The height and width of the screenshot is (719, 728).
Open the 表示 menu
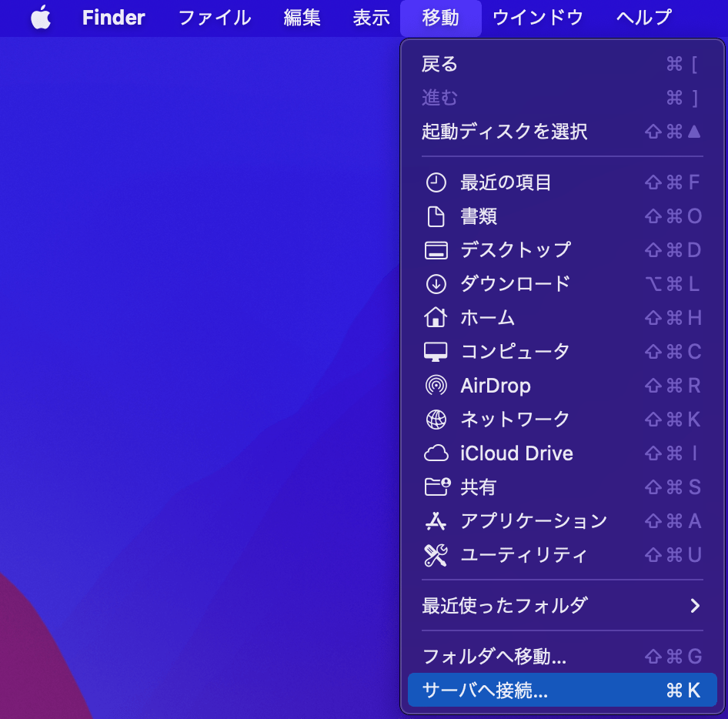371,18
